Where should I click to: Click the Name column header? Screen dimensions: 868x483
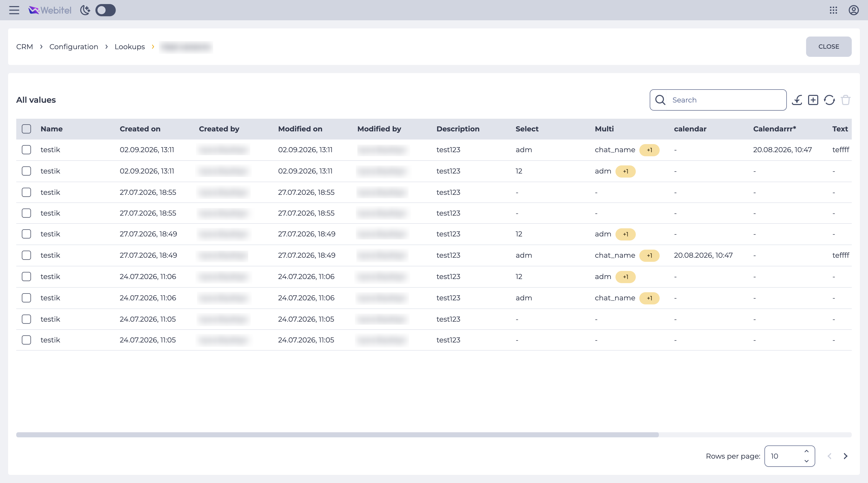(52, 129)
